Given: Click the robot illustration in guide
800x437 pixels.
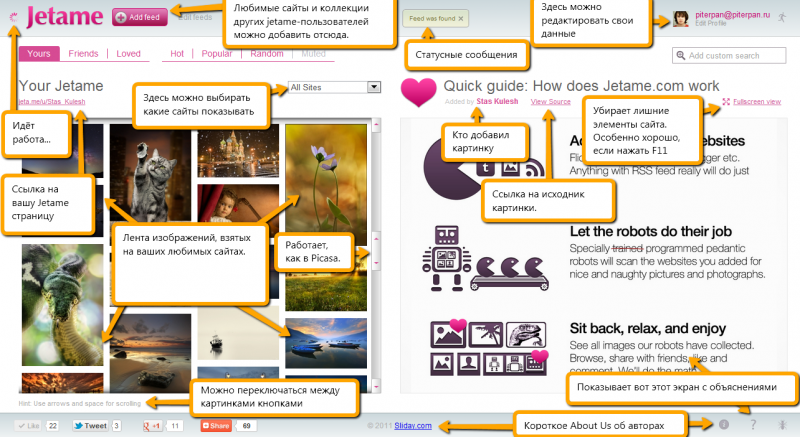Looking at the screenshot, I should pyautogui.click(x=447, y=258).
